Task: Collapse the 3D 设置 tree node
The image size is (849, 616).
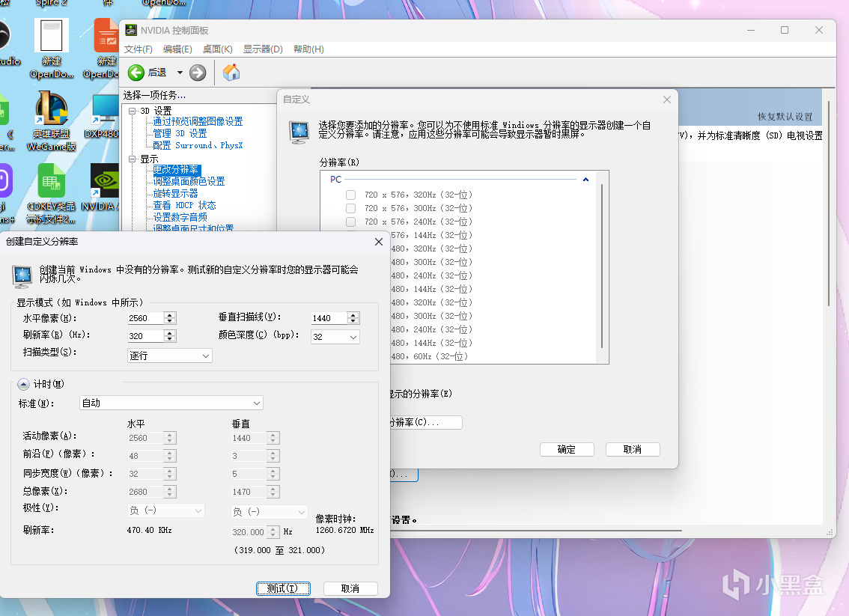Action: (x=132, y=111)
